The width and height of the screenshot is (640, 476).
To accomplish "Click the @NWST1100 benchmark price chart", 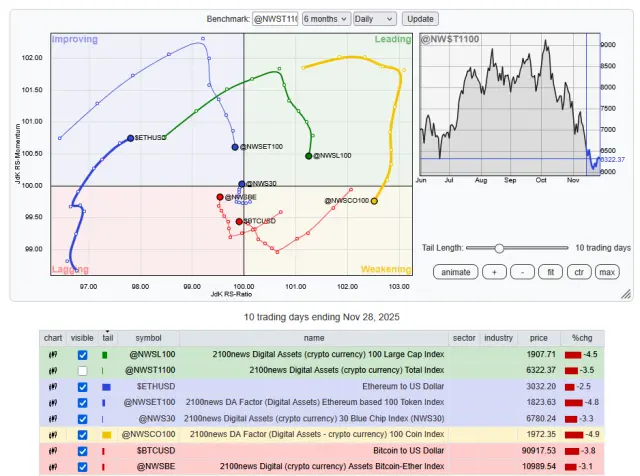I will click(x=510, y=105).
